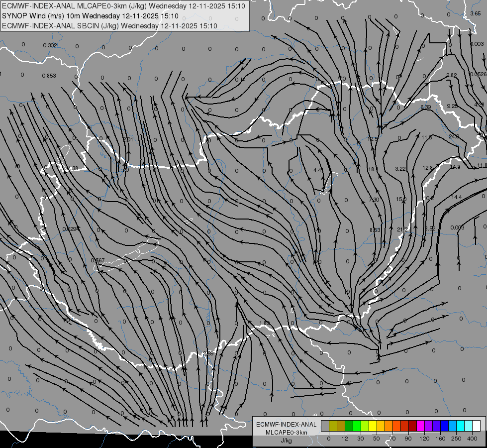The height and width of the screenshot is (448, 487).
Task: Click map value 11.5
Action: click(427, 137)
